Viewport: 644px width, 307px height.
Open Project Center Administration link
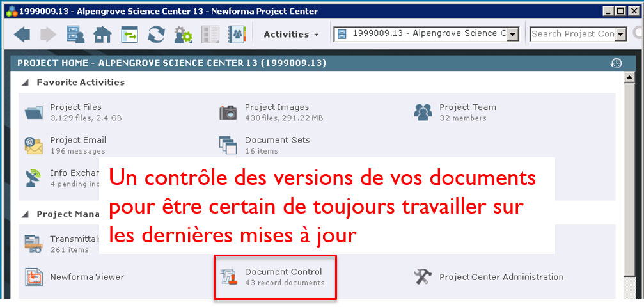click(501, 277)
